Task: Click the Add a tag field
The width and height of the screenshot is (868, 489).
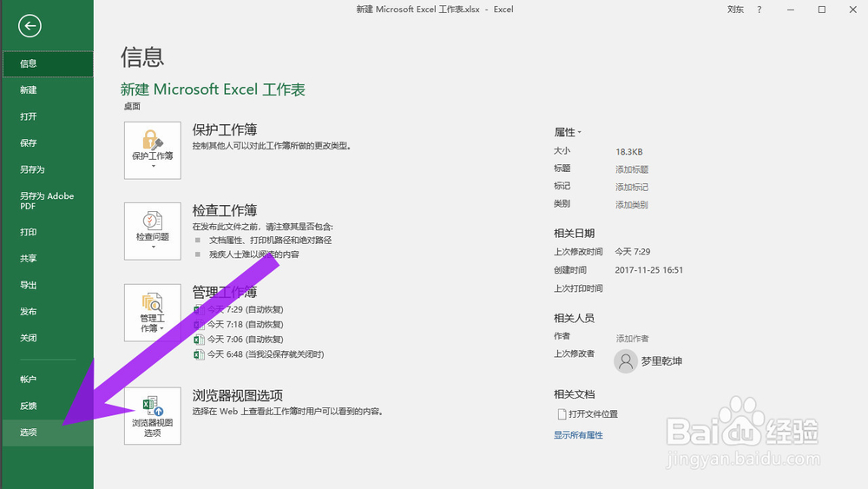Action: [632, 188]
